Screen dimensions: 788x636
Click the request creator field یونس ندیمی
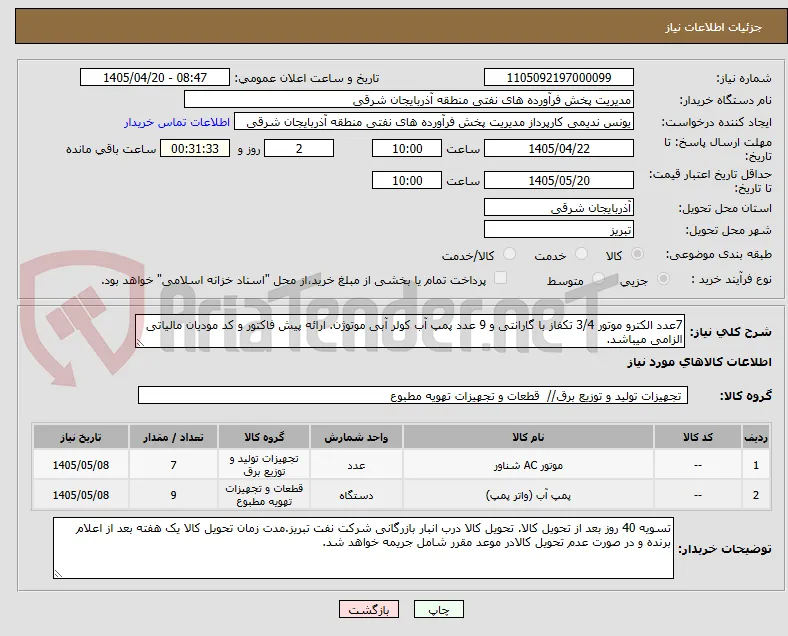434,122
